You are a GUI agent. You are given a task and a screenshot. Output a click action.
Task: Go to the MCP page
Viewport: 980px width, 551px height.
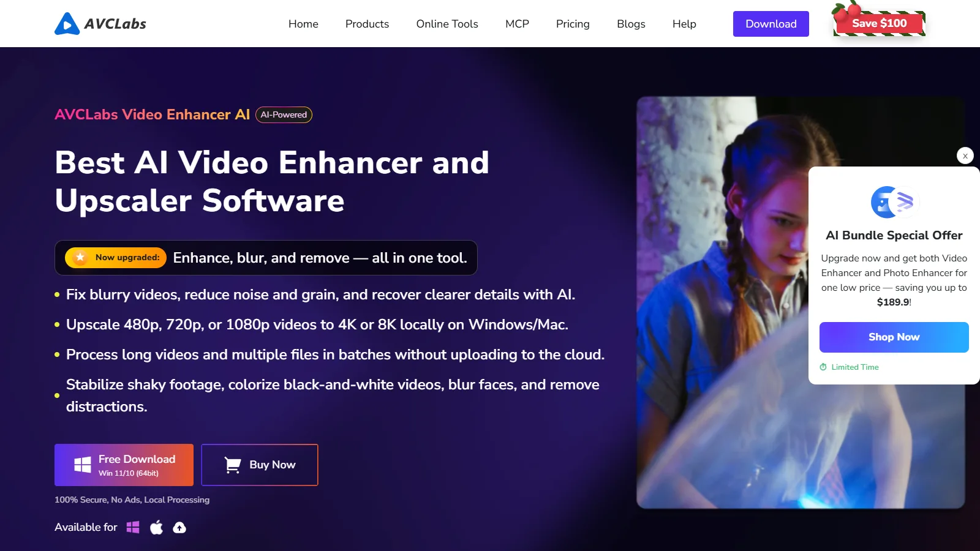click(517, 24)
